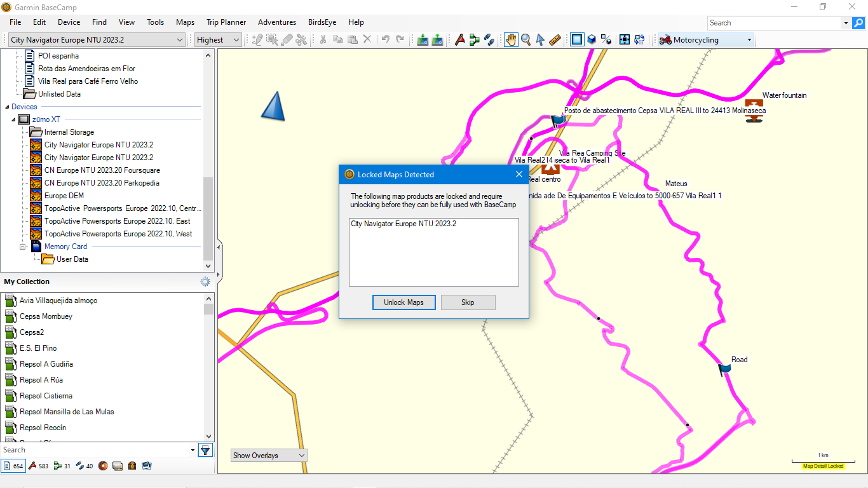Toggle the funnel filter button
Image resolution: width=868 pixels, height=488 pixels.
point(205,450)
